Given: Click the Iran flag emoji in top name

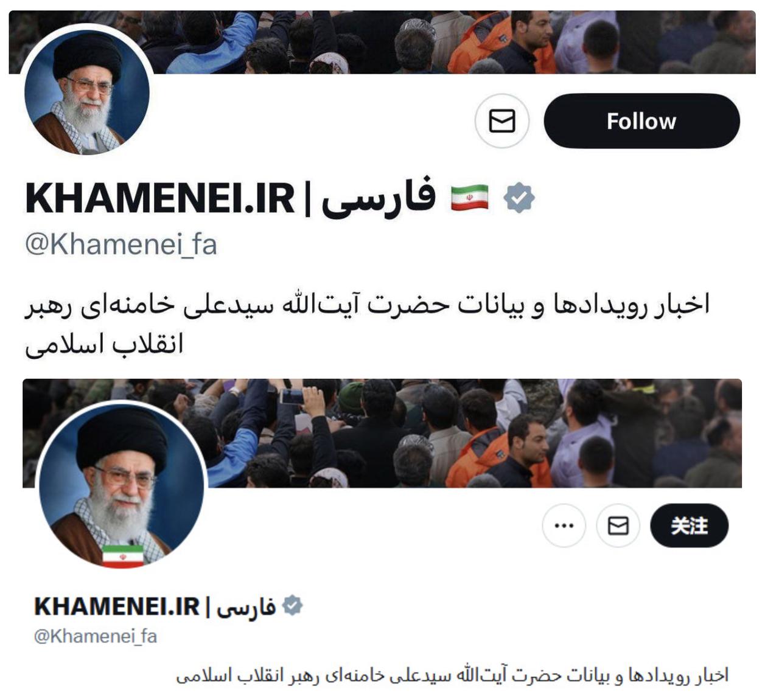Looking at the screenshot, I should (470, 198).
